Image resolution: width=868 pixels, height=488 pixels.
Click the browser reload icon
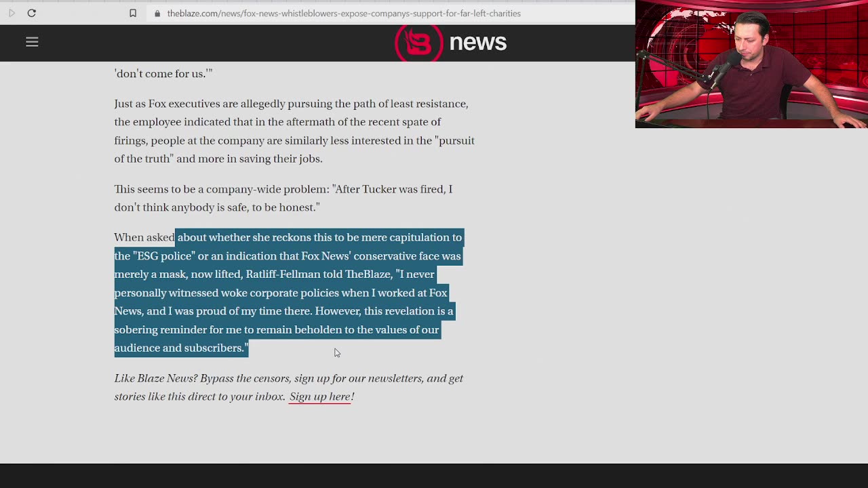coord(31,13)
